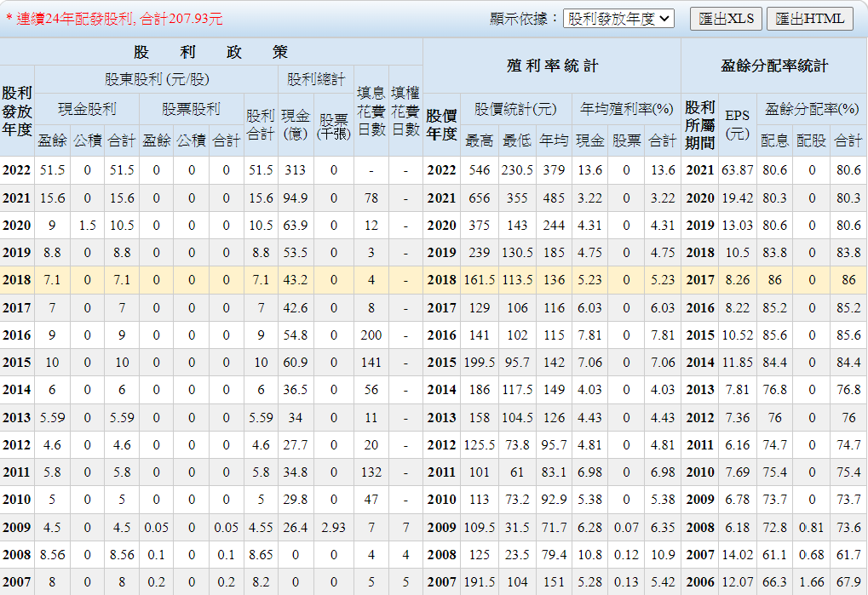
Task: Click the 股價統計(元) header cell
Action: click(515, 109)
